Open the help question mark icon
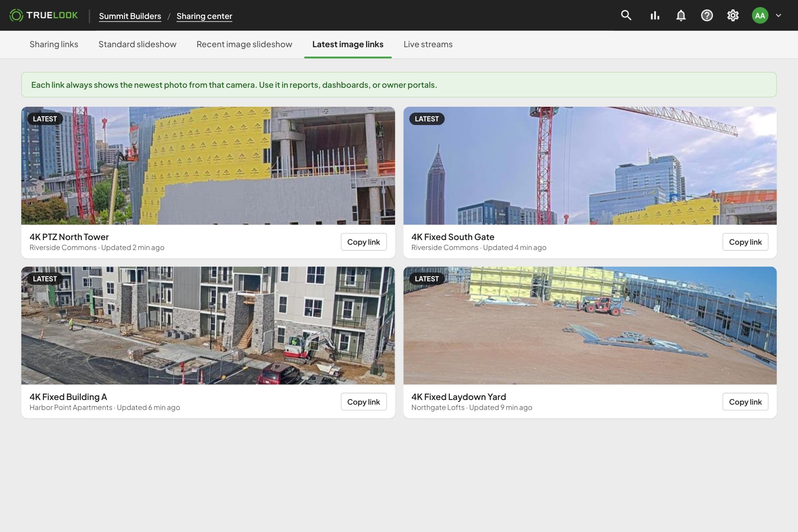This screenshot has height=532, width=798. 707,15
